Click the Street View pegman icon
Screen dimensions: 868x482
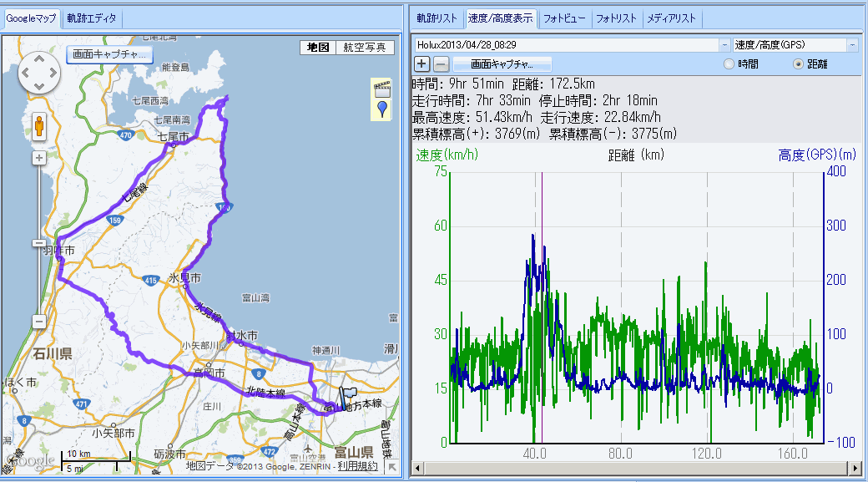pos(38,127)
